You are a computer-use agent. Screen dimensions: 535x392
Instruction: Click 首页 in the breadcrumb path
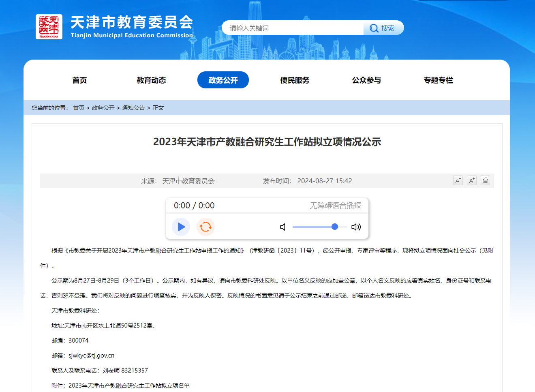tap(79, 108)
